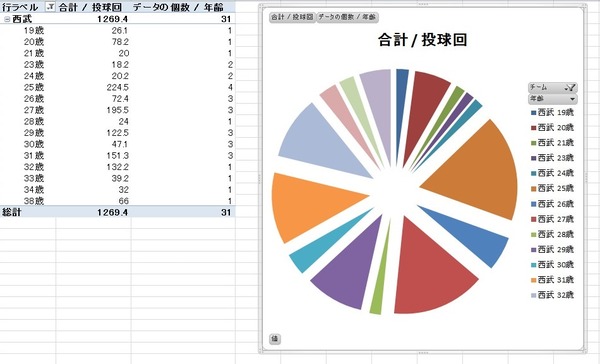Click legend entry 西武 24歳

point(553,173)
